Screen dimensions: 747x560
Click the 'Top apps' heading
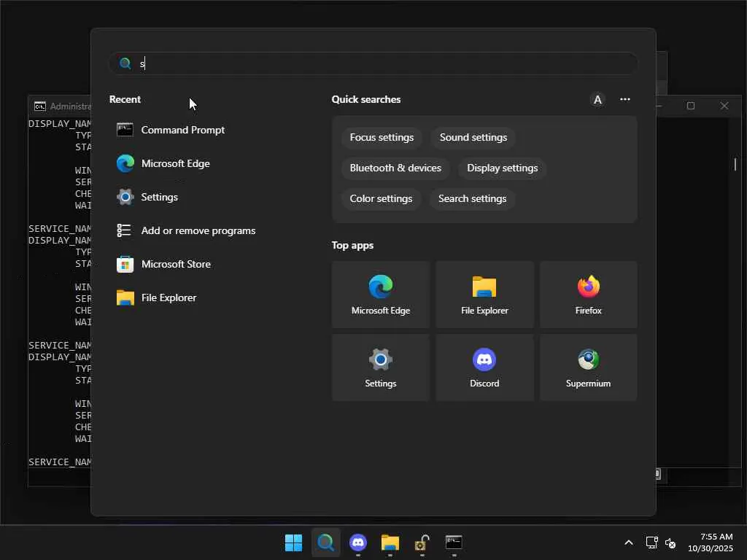point(352,246)
